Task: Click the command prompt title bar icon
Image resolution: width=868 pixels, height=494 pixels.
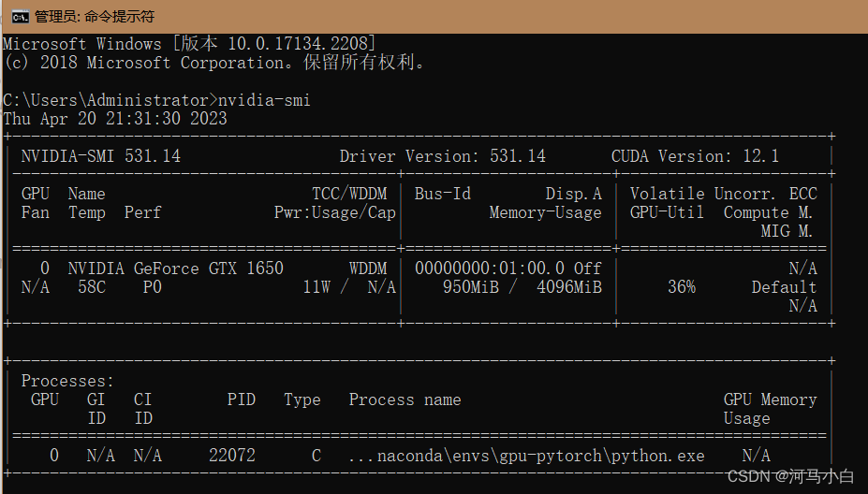Action: tap(20, 17)
